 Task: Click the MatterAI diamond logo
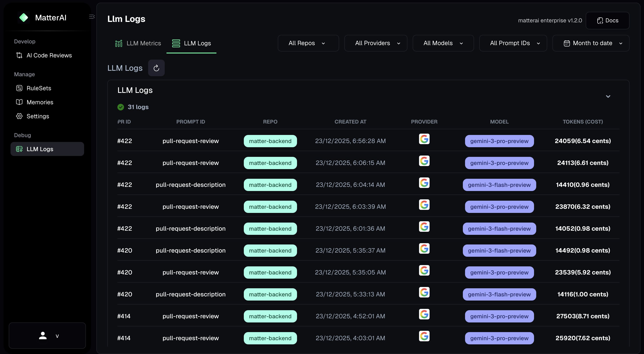click(24, 18)
